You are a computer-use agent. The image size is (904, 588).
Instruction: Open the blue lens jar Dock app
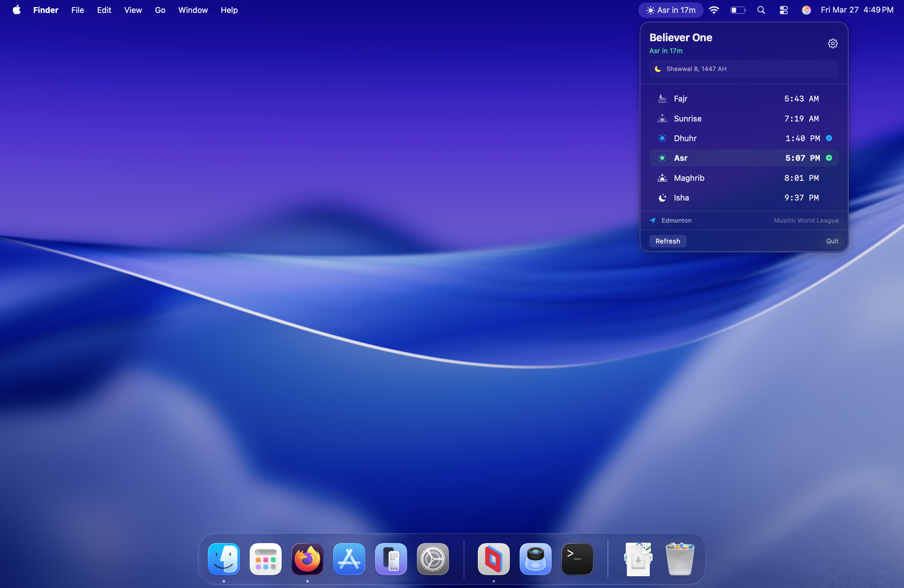click(535, 559)
